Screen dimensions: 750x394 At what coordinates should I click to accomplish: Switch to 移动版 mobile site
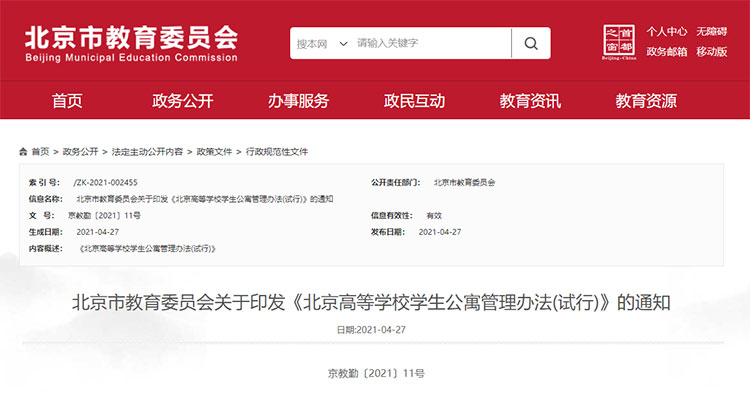pyautogui.click(x=712, y=52)
